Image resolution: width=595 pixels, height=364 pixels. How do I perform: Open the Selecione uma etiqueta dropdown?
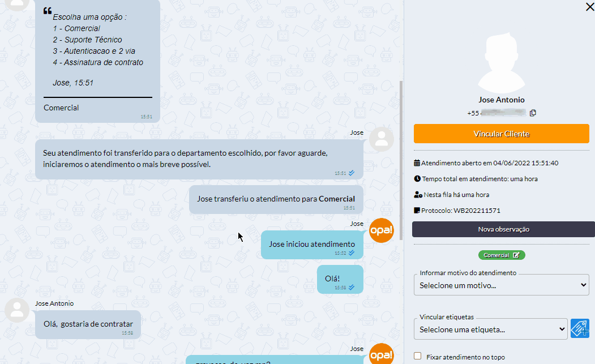click(x=491, y=329)
